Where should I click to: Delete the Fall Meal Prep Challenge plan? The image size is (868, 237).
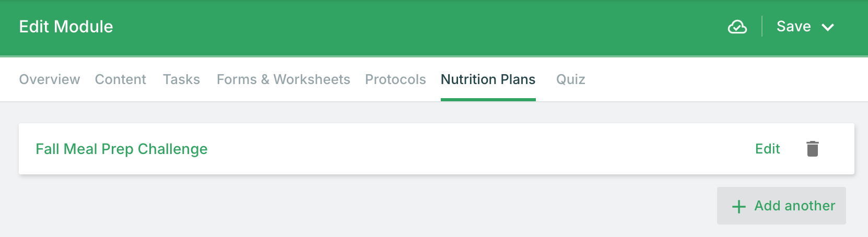point(812,149)
